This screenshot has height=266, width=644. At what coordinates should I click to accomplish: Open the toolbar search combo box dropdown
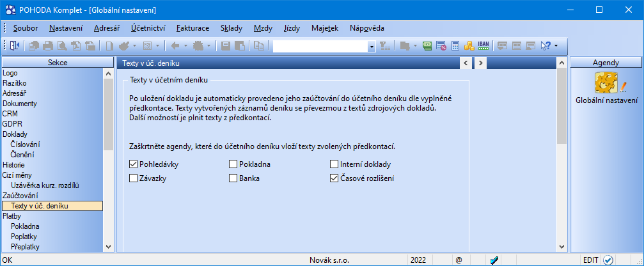pyautogui.click(x=372, y=47)
